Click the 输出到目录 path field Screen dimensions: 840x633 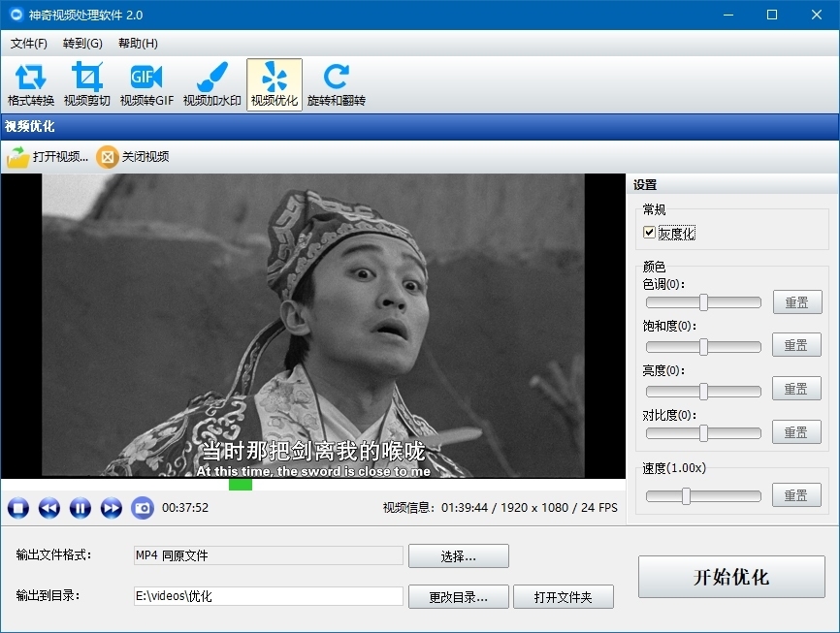point(269,596)
